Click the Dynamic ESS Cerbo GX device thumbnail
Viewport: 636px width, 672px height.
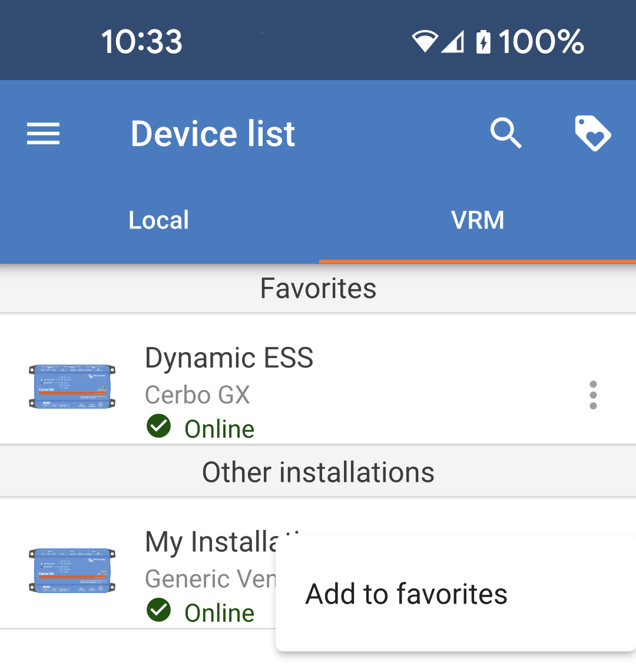[x=72, y=386]
